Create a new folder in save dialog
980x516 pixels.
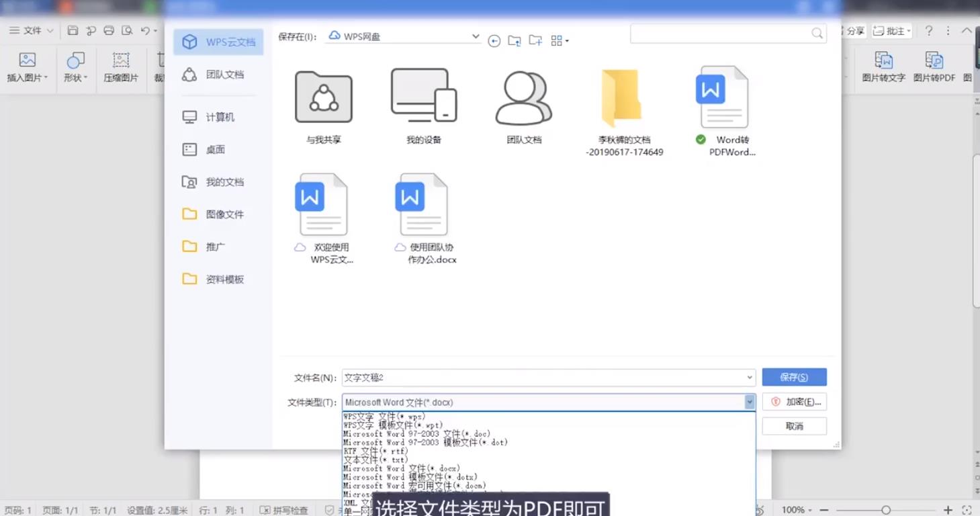pyautogui.click(x=535, y=41)
